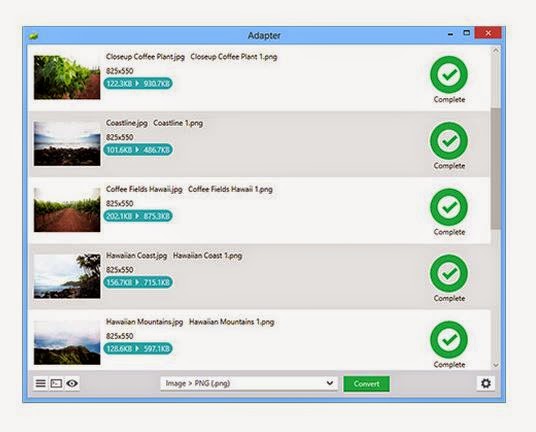Click the 156.7KB to 715.1KB size badge
Viewport: 536px width, 432px height.
(138, 282)
